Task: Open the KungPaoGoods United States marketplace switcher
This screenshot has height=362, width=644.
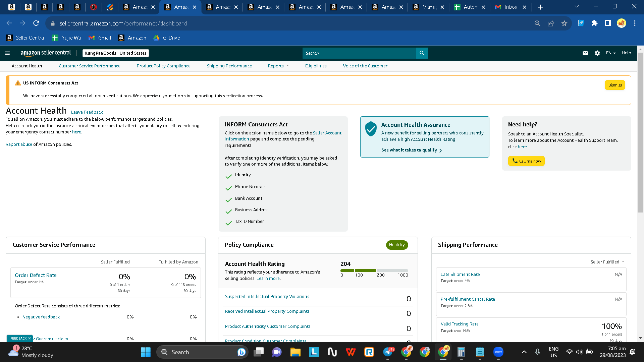Action: [115, 53]
